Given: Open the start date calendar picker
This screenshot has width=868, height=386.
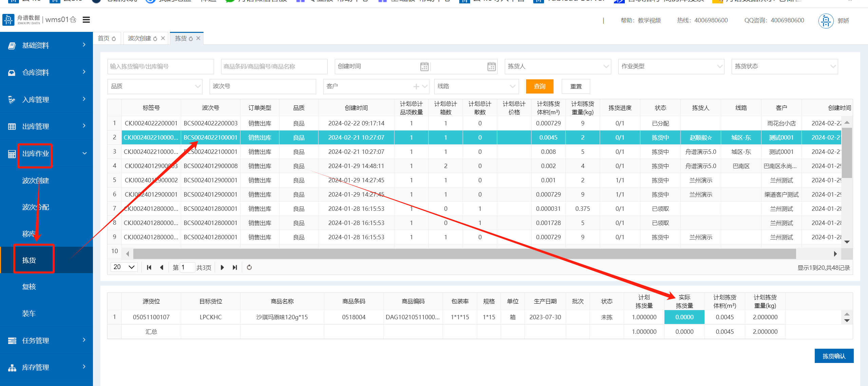Looking at the screenshot, I should pyautogui.click(x=424, y=67).
